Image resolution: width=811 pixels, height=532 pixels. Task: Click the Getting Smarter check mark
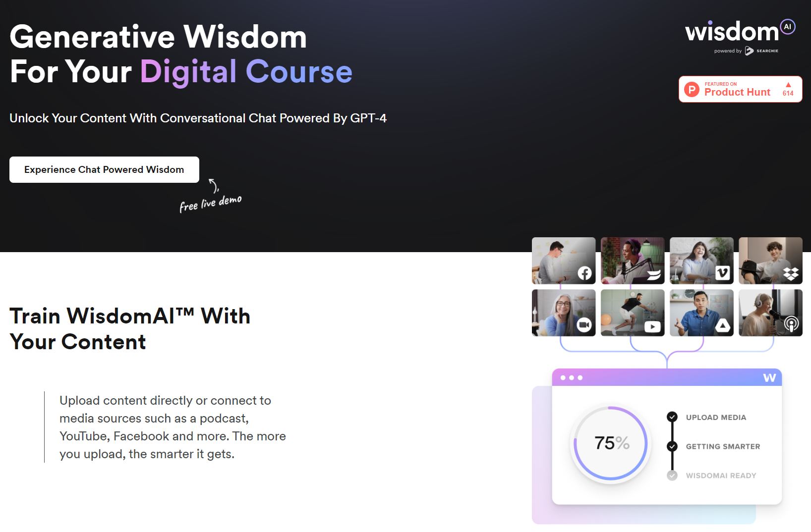click(x=672, y=446)
